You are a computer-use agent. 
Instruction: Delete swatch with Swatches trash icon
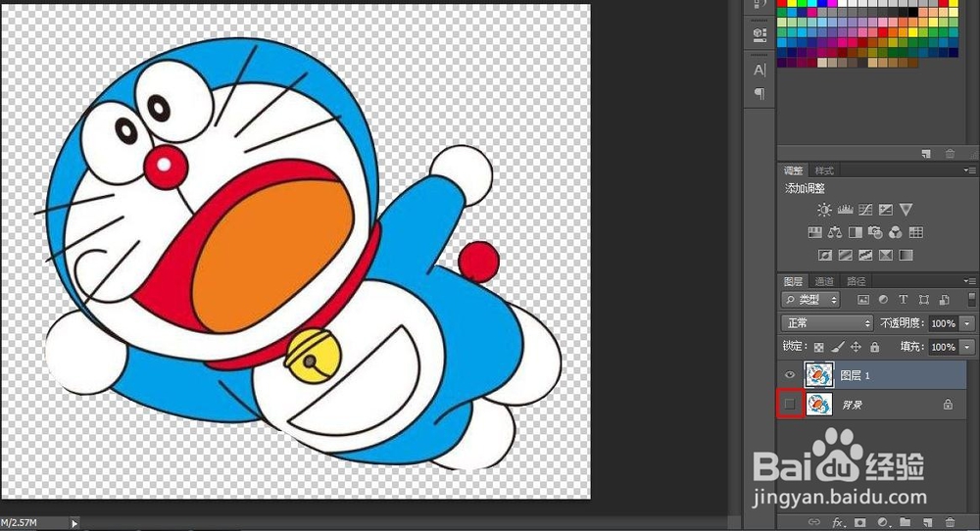[950, 154]
